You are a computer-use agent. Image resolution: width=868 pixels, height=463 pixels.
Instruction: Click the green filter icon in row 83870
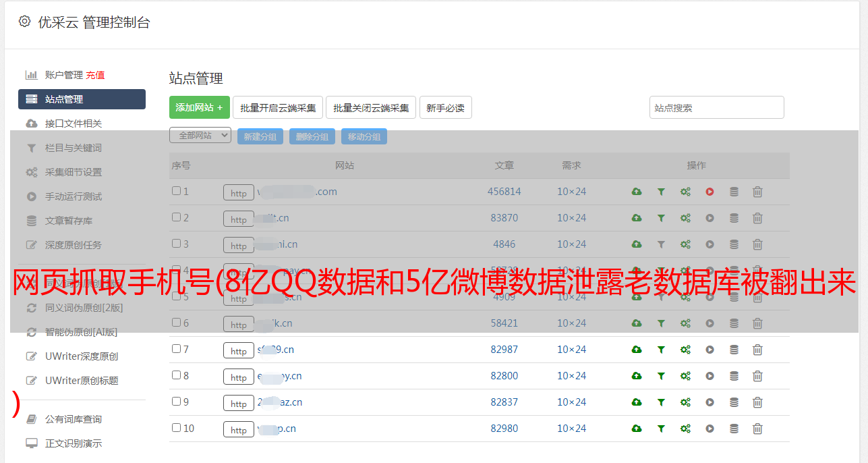coord(661,218)
